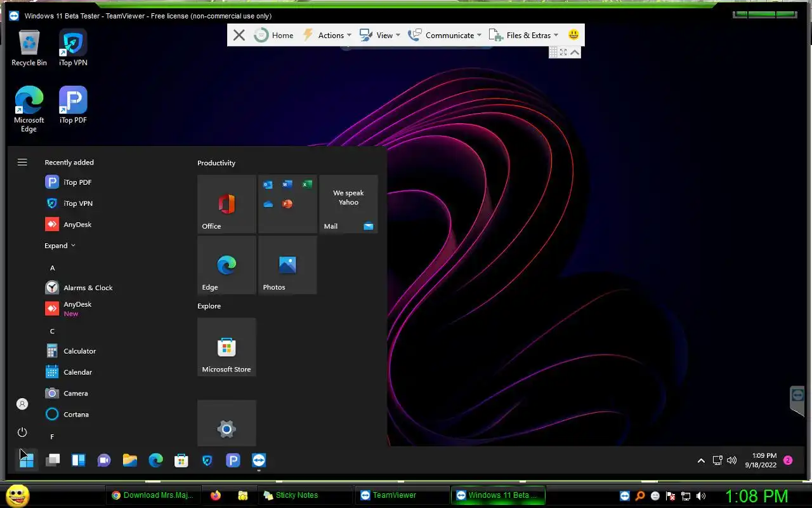
Task: Launch the Camera app
Action: pos(67,393)
